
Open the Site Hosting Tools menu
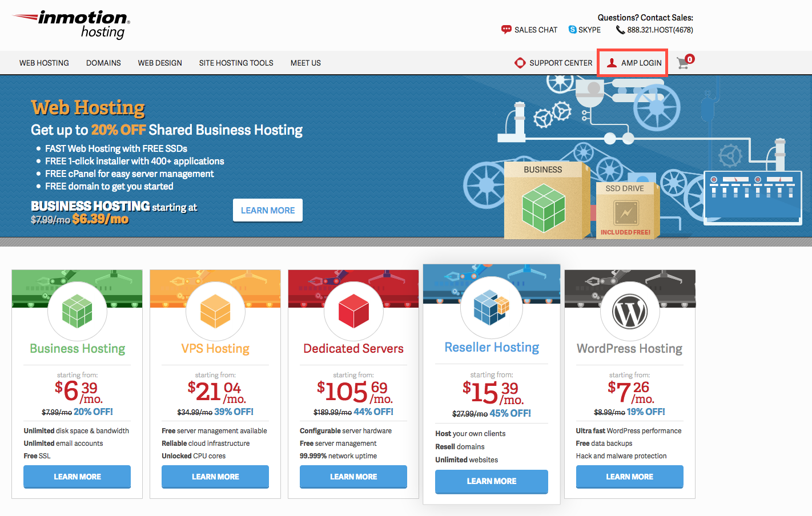click(x=236, y=63)
